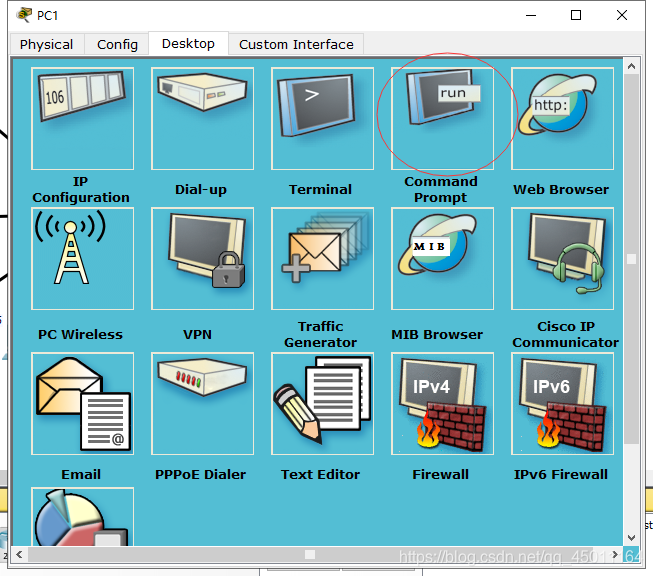Click the 'Firewall' label text
Viewport: 653px width, 576px height.
click(441, 474)
